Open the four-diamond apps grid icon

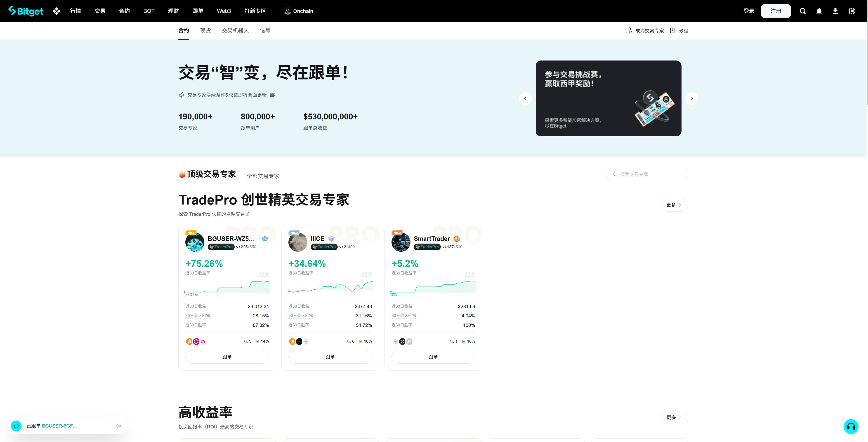click(x=57, y=11)
